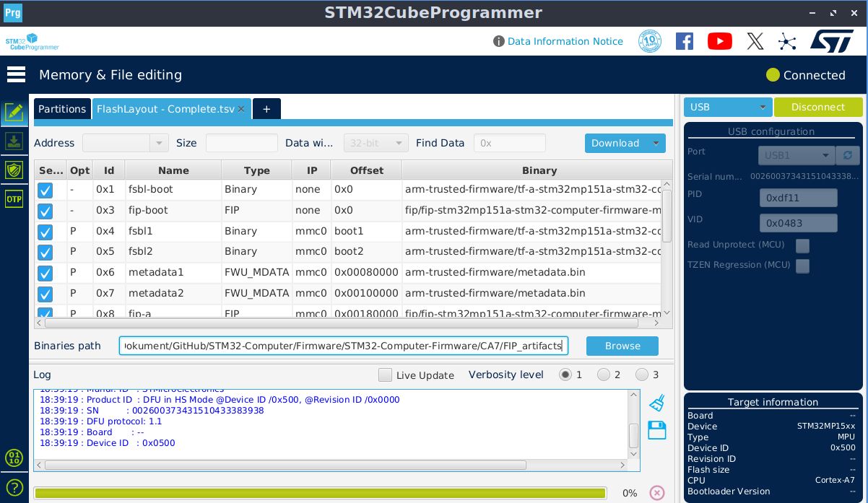Select the 0x00100000 offset cell

click(x=367, y=294)
